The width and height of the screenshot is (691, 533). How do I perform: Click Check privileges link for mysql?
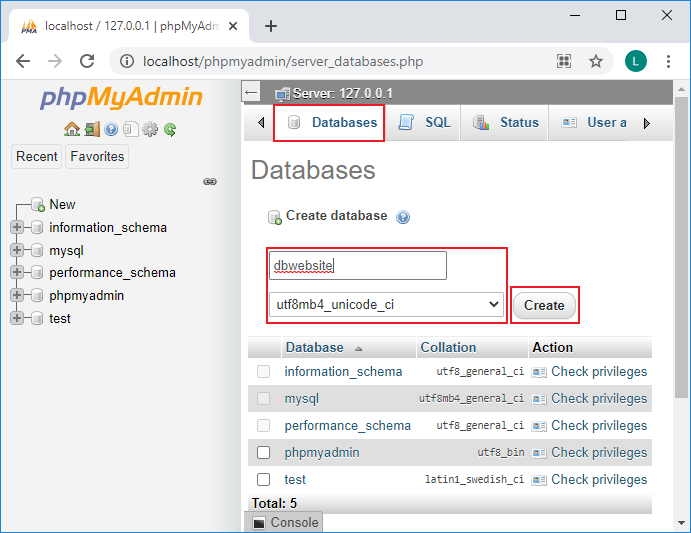pos(599,399)
